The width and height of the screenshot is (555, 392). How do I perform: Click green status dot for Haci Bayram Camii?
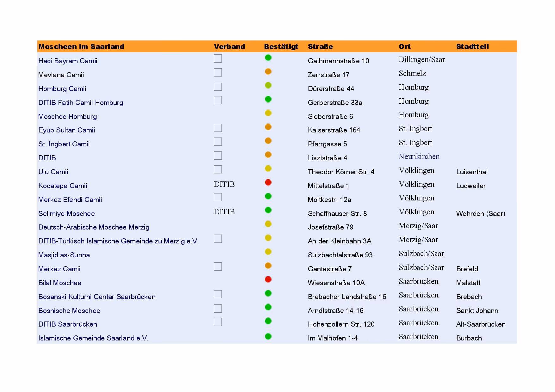coord(268,58)
